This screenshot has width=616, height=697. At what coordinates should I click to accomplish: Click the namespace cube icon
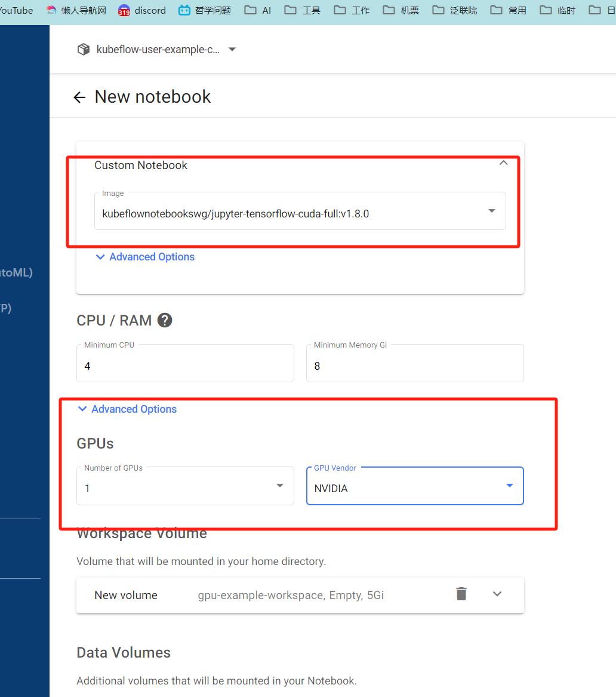[84, 50]
